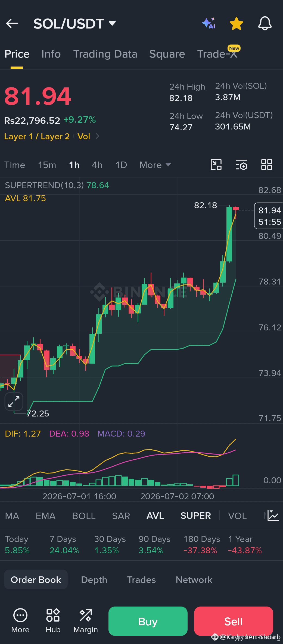Open the Vol tag link
The height and width of the screenshot is (644, 283).
84,136
